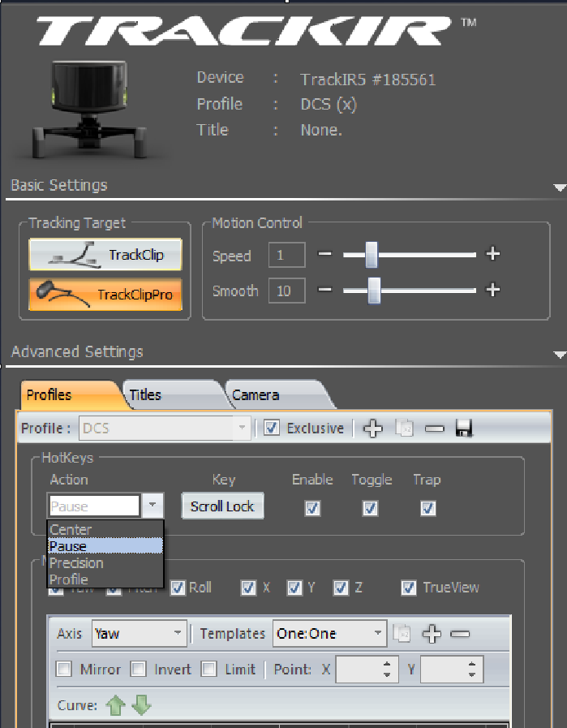Toggle the Z axis checkbox
The width and height of the screenshot is (567, 728).
click(341, 588)
